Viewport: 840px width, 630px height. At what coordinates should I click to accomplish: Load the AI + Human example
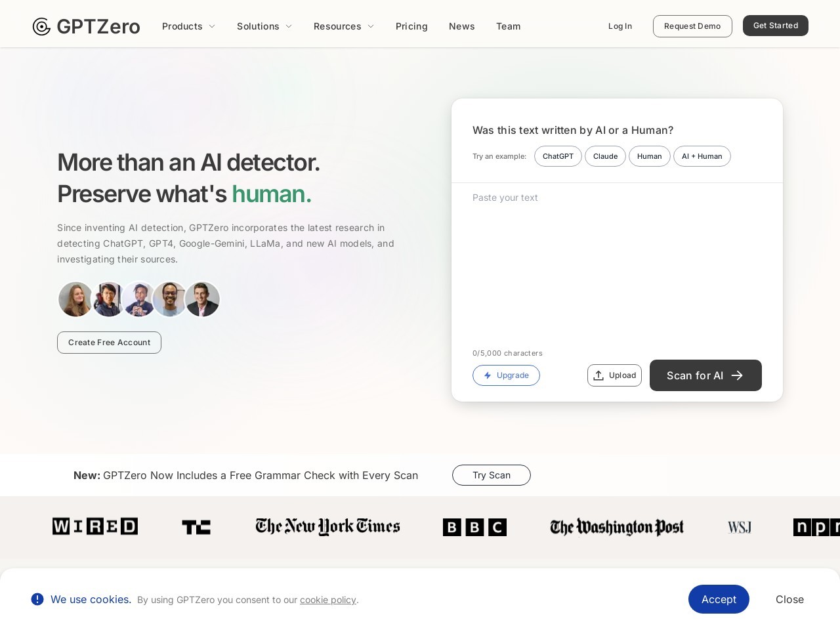pos(702,156)
